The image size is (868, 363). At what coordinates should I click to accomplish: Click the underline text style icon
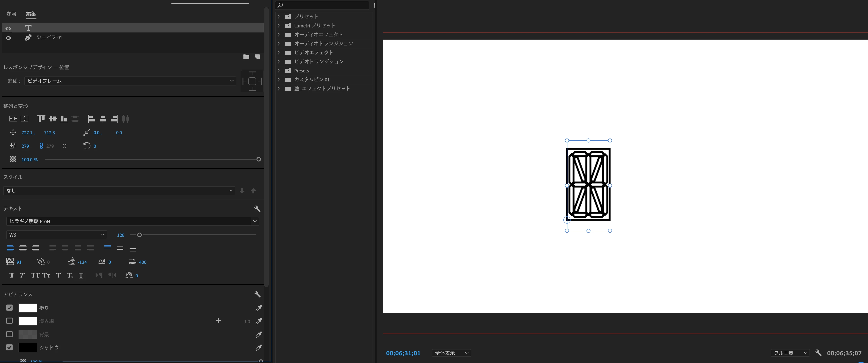coord(81,276)
